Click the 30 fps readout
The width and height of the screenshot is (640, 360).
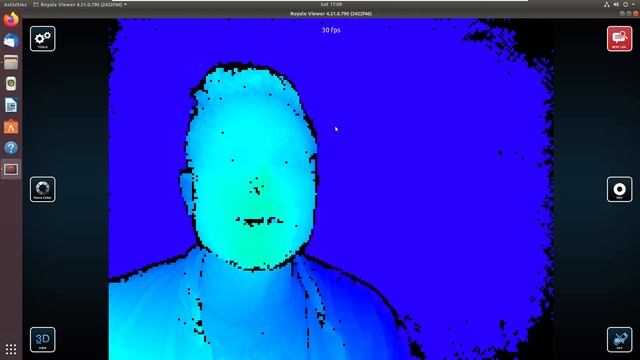[x=331, y=30]
